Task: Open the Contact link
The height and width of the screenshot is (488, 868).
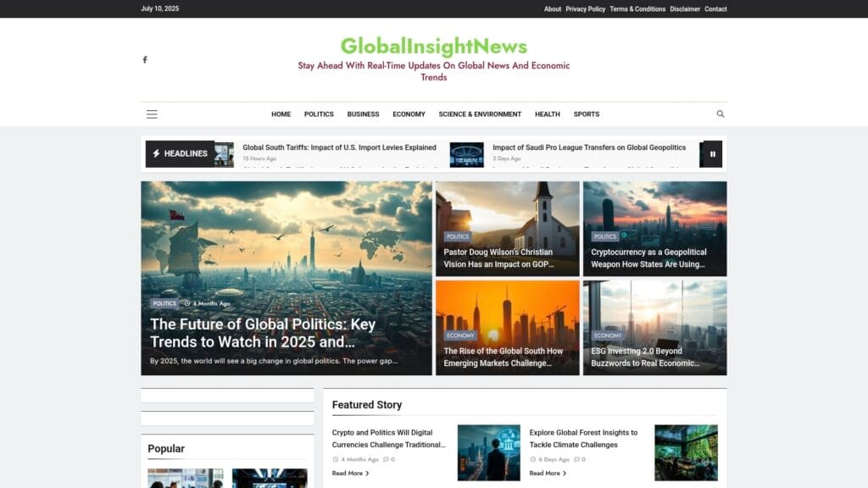Action: (715, 8)
